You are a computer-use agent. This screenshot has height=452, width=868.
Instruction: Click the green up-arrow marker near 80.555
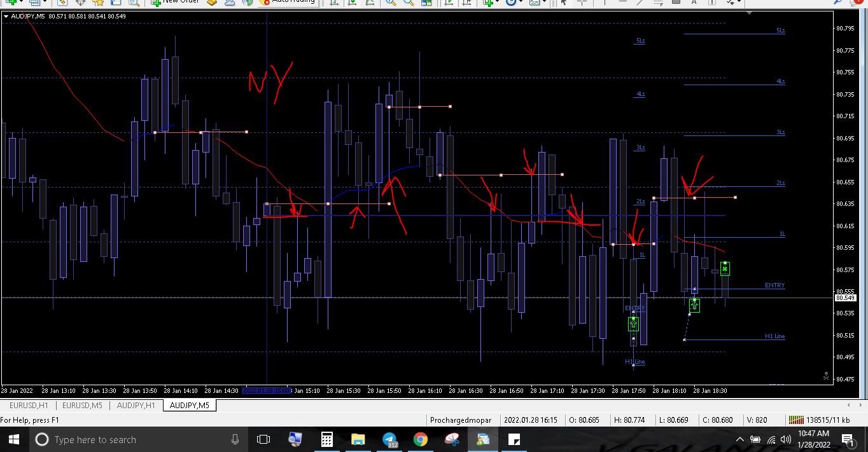click(694, 306)
